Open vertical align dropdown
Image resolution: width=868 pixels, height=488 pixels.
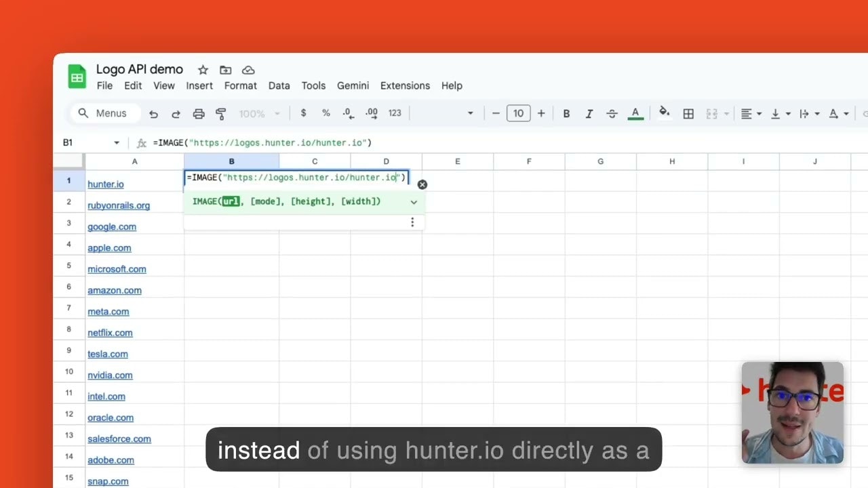780,114
